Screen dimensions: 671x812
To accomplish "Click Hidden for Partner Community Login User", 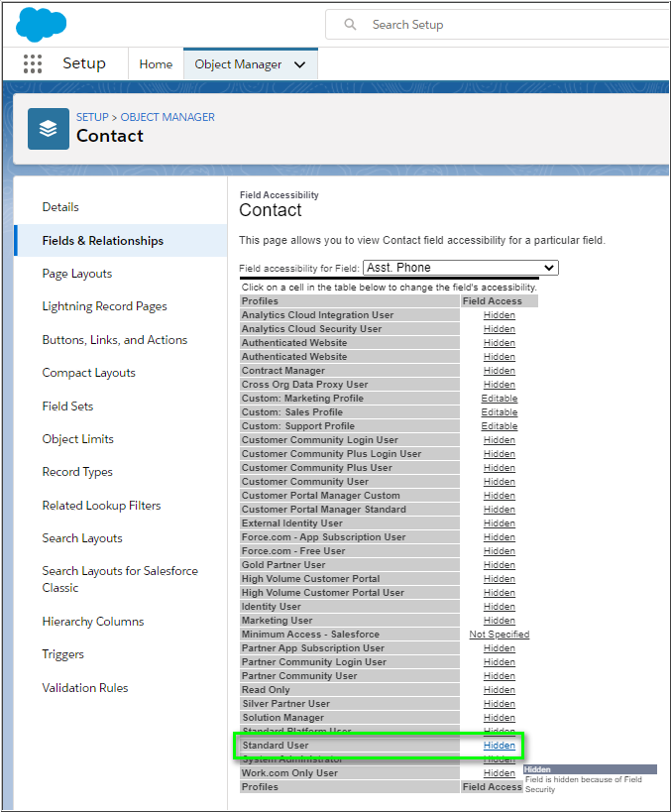I will pyautogui.click(x=500, y=662).
